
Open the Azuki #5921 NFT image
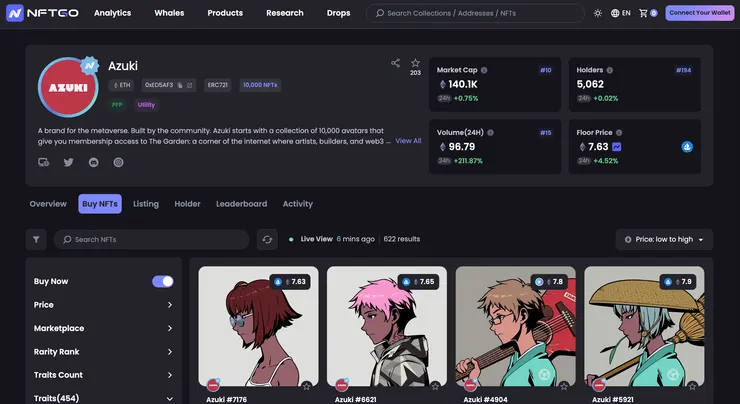pyautogui.click(x=644, y=327)
